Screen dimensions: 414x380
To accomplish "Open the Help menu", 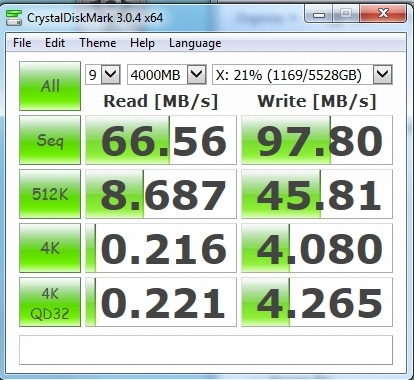I will point(142,43).
